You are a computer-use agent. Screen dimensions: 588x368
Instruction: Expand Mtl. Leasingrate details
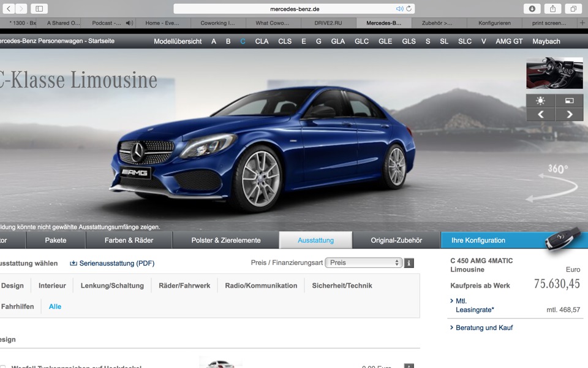(474, 305)
